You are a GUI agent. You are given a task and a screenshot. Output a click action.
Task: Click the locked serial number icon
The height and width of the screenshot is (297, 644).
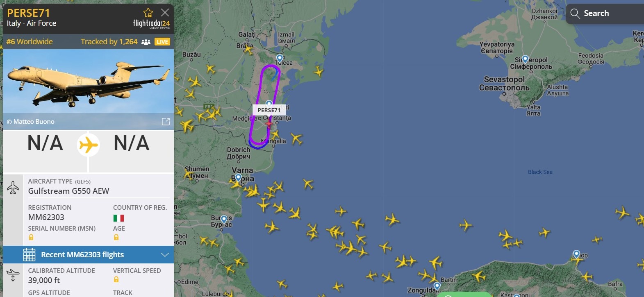[x=31, y=237]
